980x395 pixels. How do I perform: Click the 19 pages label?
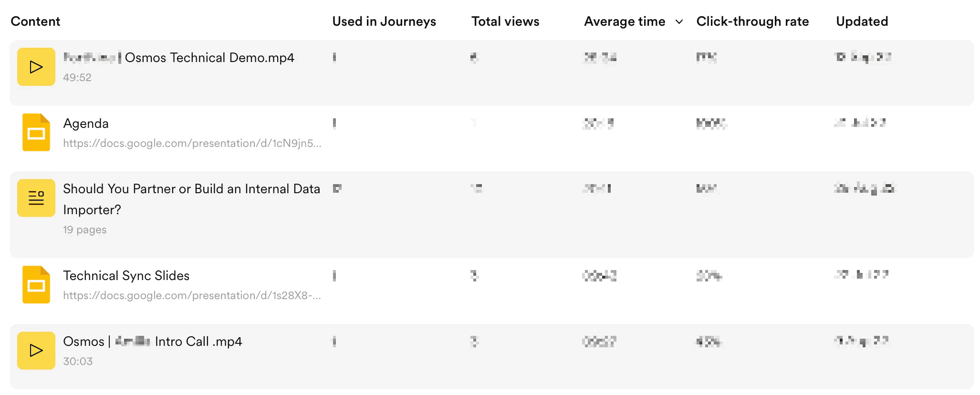(84, 230)
